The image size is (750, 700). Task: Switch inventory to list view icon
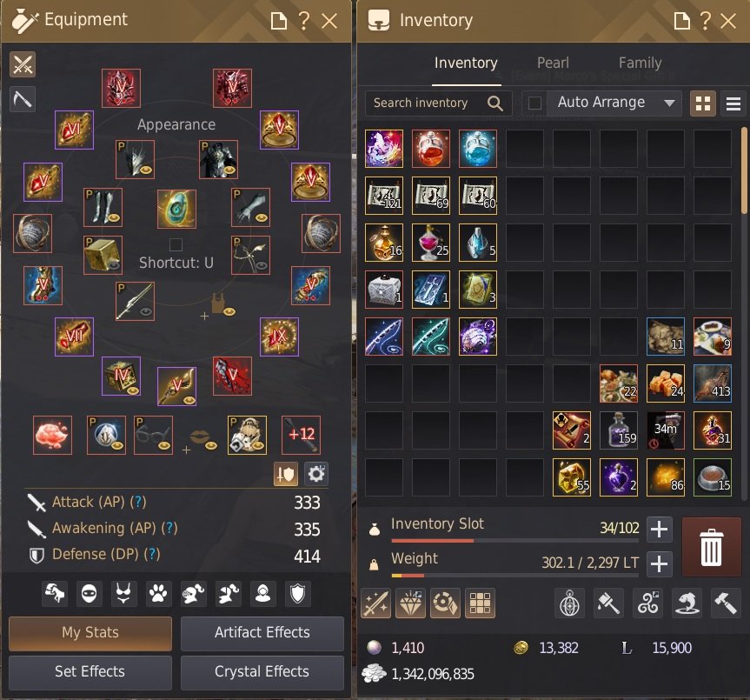[x=733, y=103]
